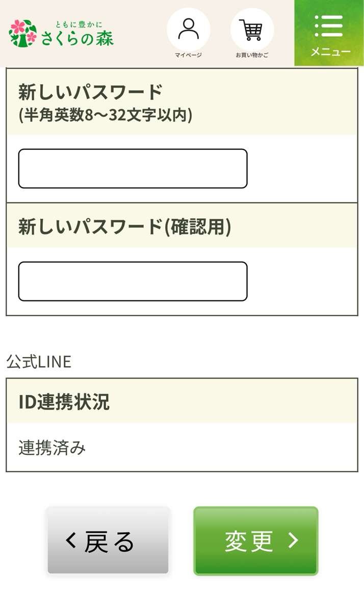Tap the メニュー label
364x612 pixels.
(330, 52)
